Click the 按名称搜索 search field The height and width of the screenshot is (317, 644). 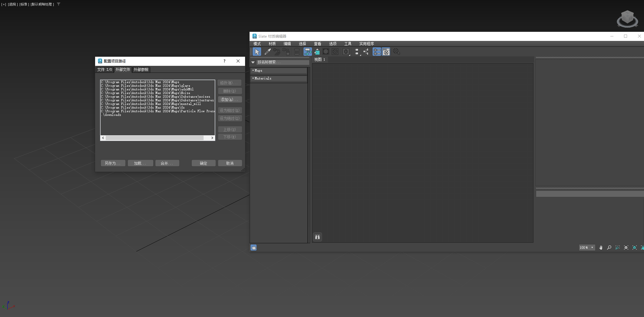click(x=283, y=62)
